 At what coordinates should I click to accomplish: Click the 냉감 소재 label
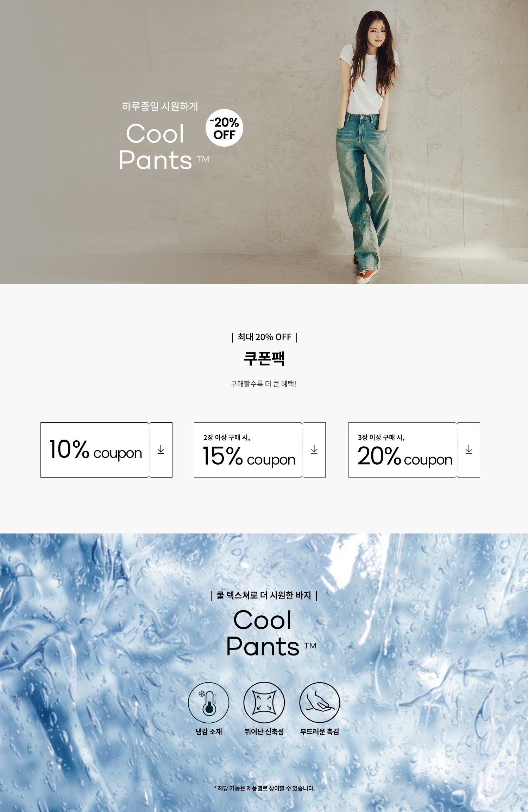point(209,731)
